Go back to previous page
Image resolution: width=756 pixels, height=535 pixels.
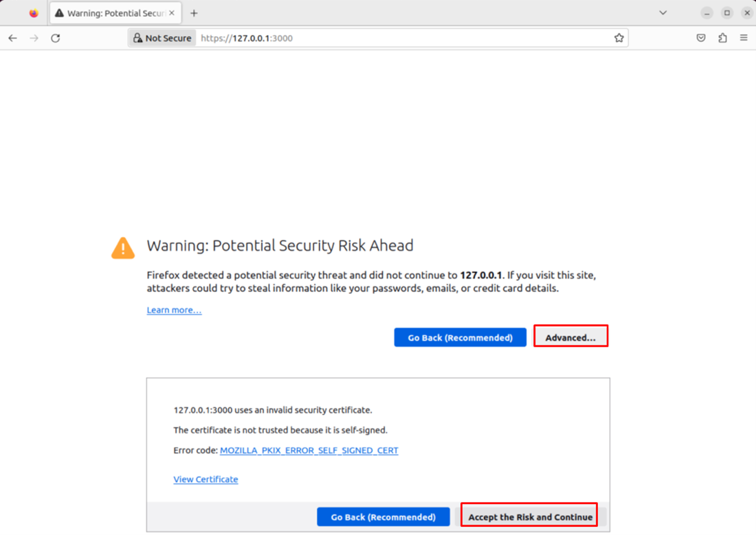[x=12, y=38]
